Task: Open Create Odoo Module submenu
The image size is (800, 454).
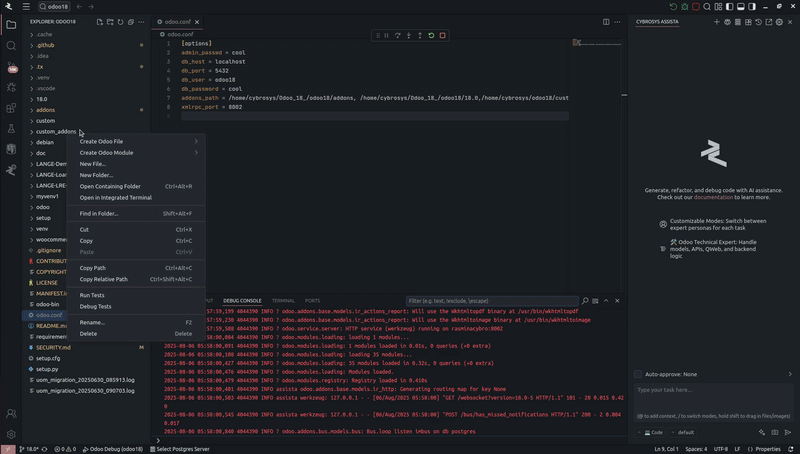Action: tap(136, 153)
